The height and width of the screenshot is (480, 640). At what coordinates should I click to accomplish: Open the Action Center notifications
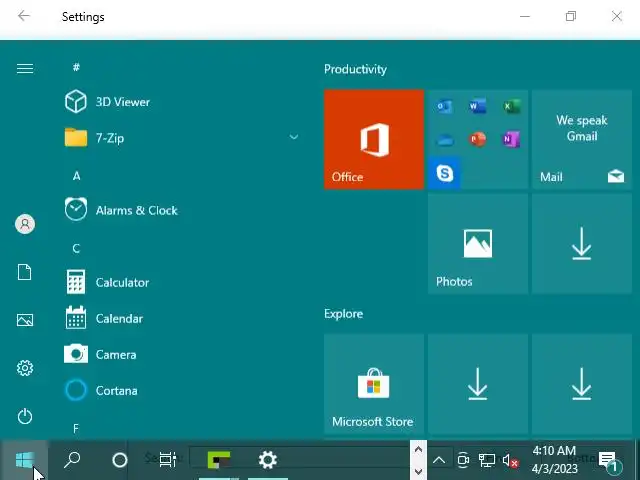tap(609, 460)
